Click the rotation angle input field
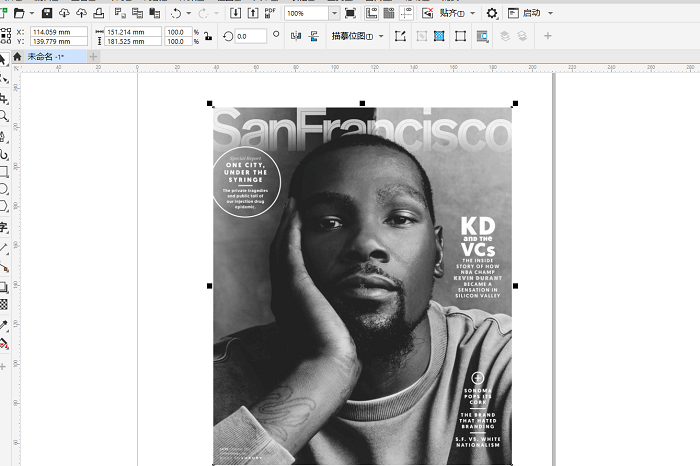The image size is (700, 466). point(248,36)
